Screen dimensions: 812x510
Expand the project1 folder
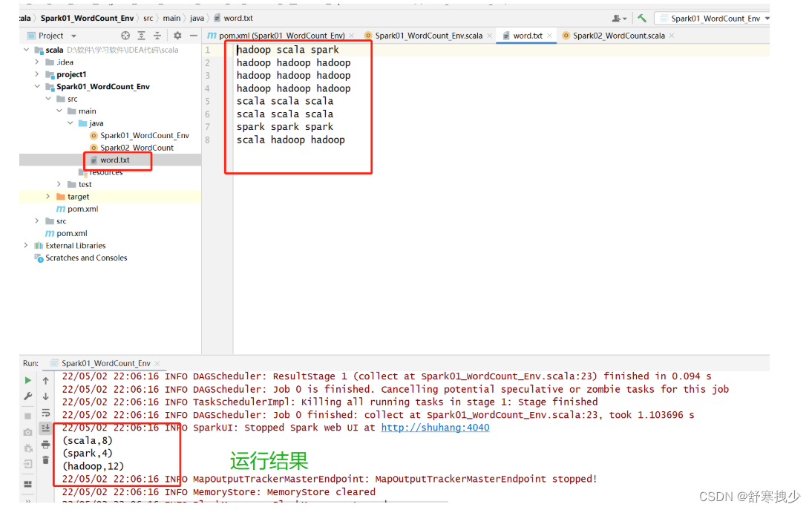click(37, 74)
